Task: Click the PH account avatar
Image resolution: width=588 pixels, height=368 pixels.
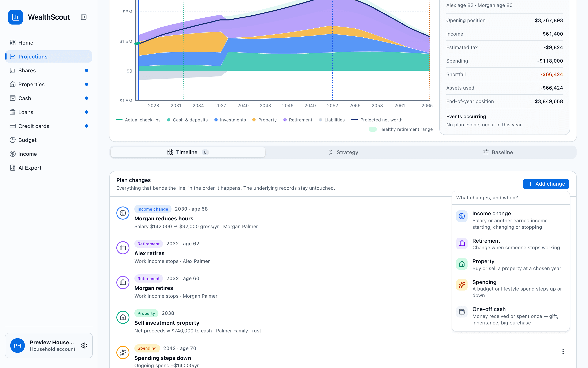Action: click(18, 345)
